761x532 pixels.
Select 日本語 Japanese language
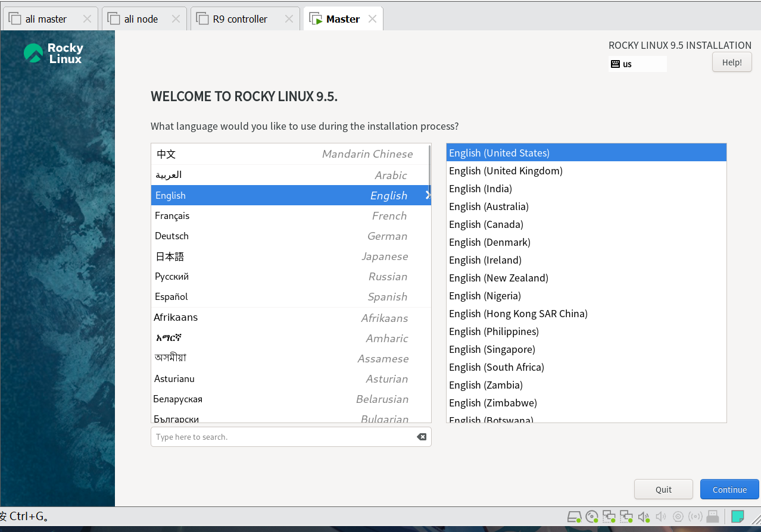coord(291,256)
